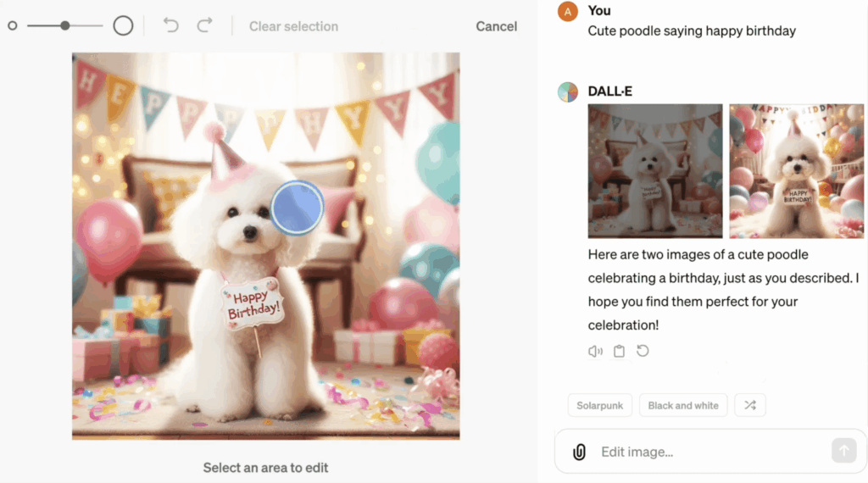Click the send arrow button

point(843,450)
